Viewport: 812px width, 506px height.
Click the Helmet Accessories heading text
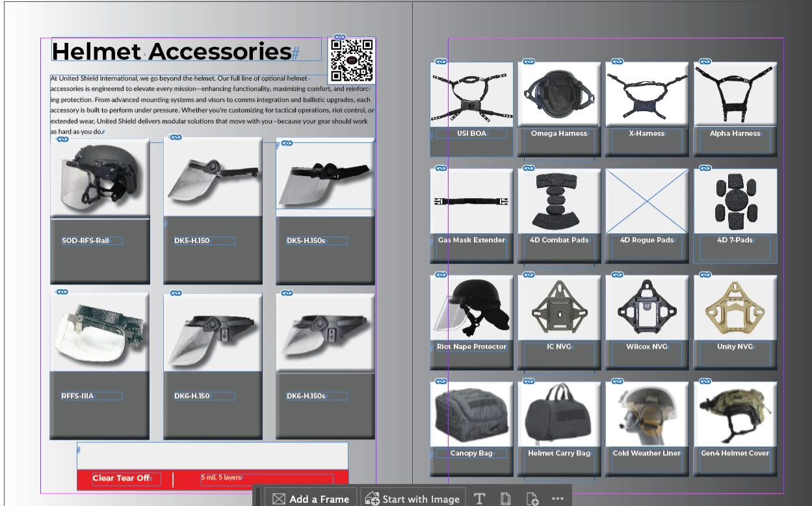click(x=172, y=51)
